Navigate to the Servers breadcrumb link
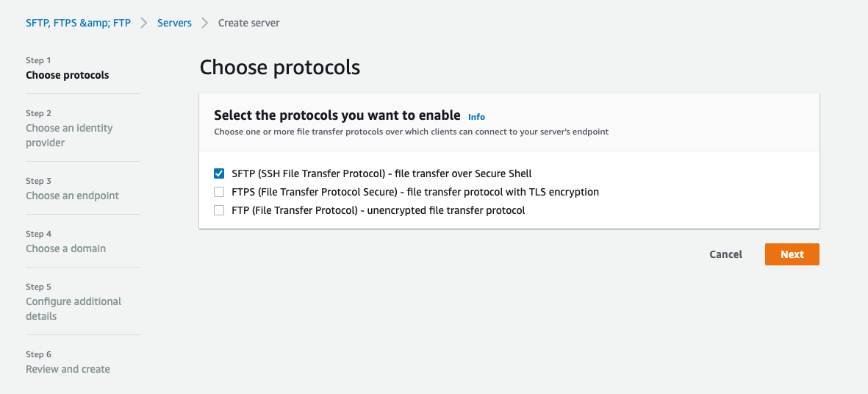 174,23
